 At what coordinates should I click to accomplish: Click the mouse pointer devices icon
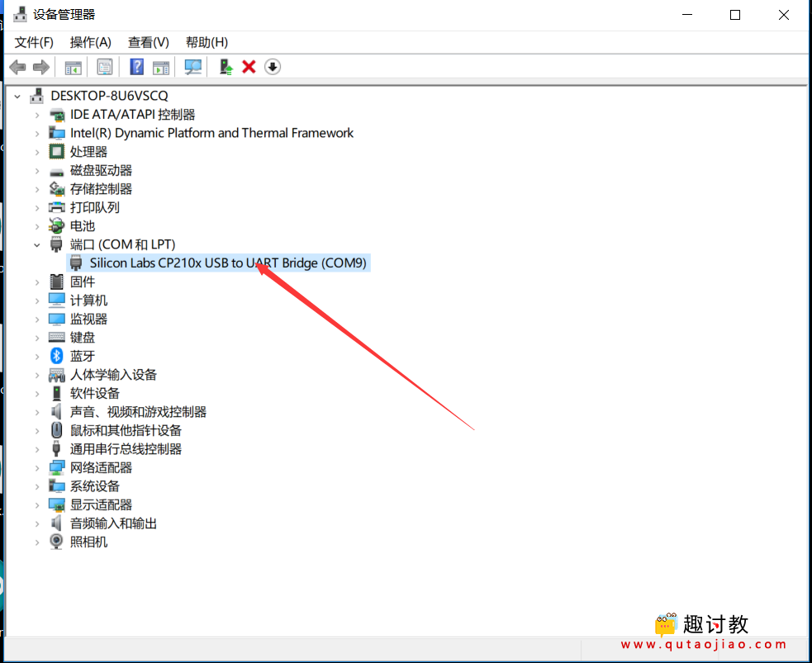click(x=56, y=430)
